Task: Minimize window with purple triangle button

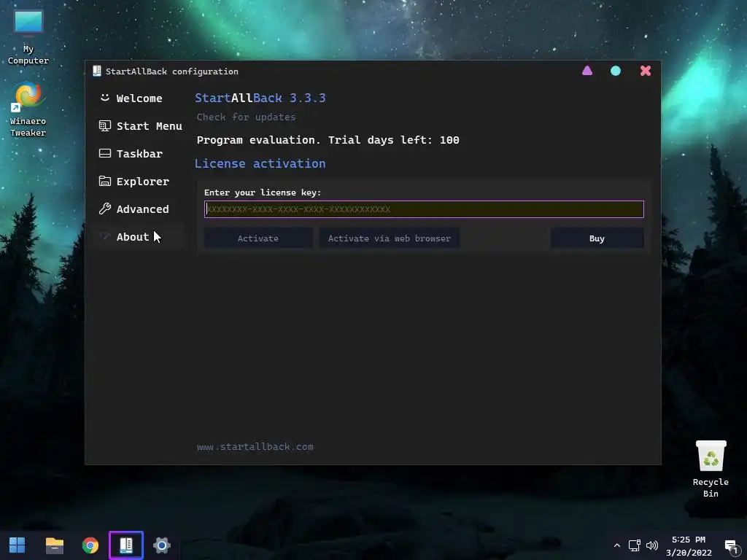Action: click(587, 71)
